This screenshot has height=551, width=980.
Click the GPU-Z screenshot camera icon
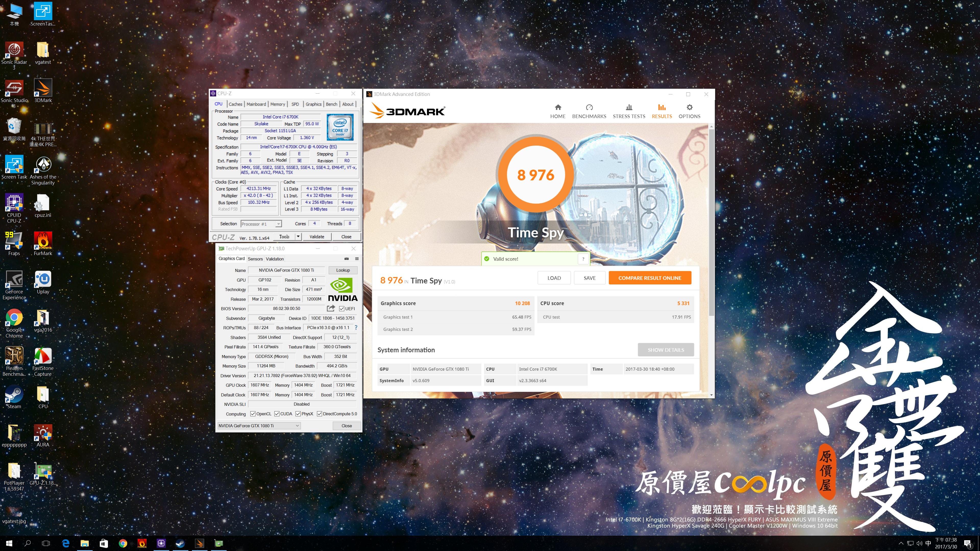[347, 259]
